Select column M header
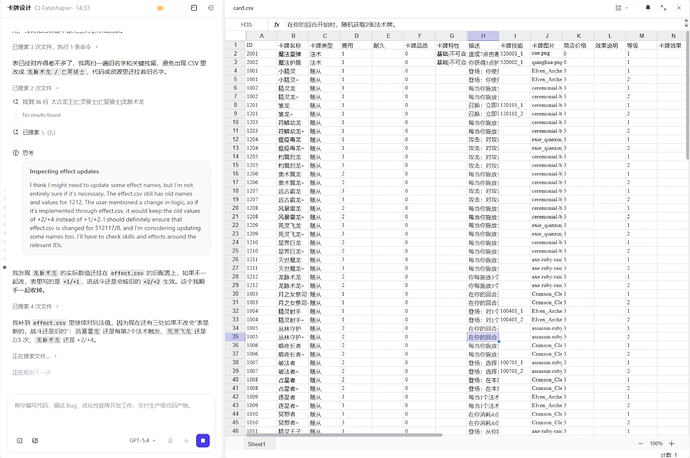This screenshot has height=458, width=690. (x=642, y=36)
